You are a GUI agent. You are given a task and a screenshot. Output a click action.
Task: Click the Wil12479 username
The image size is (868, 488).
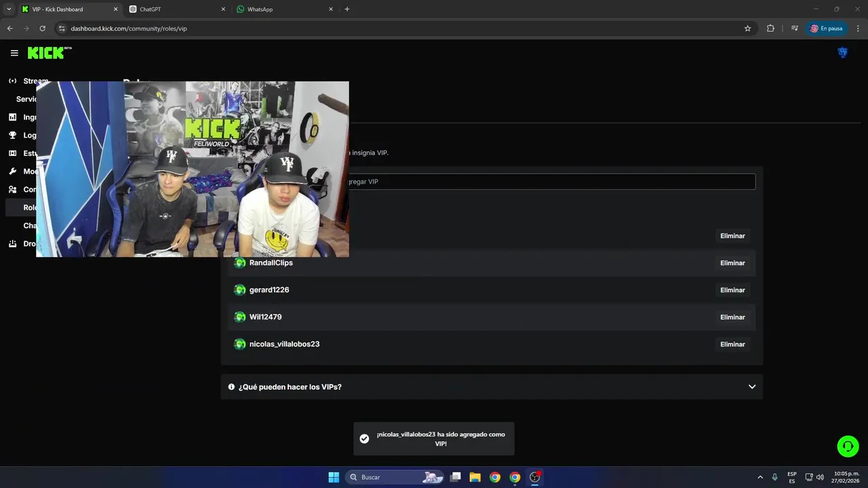click(266, 317)
